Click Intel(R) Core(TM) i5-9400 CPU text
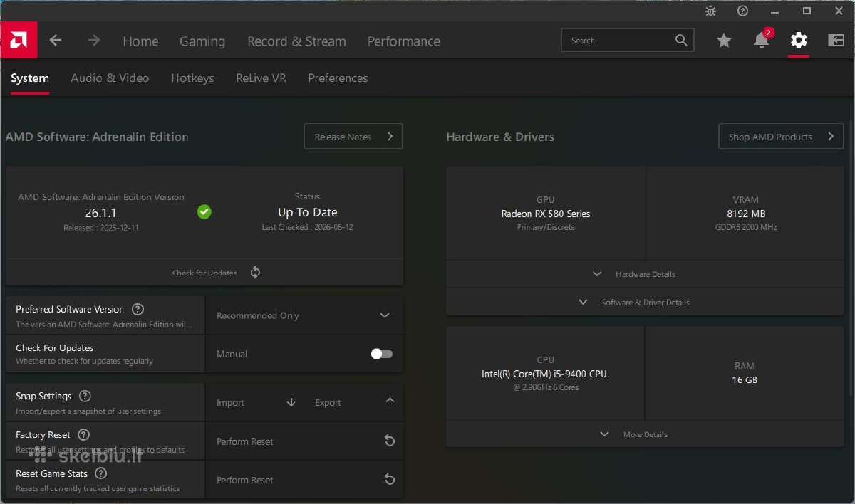855x504 pixels. 544,374
